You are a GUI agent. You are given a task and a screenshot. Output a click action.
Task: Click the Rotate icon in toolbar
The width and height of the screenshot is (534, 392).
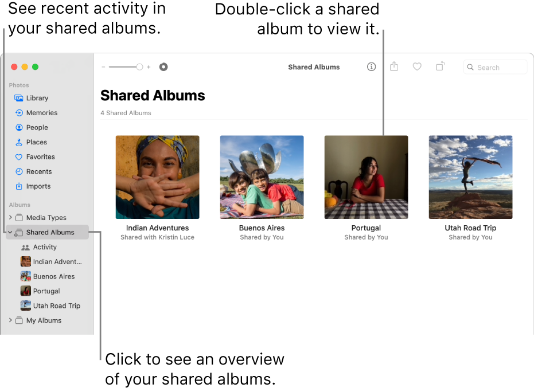440,67
